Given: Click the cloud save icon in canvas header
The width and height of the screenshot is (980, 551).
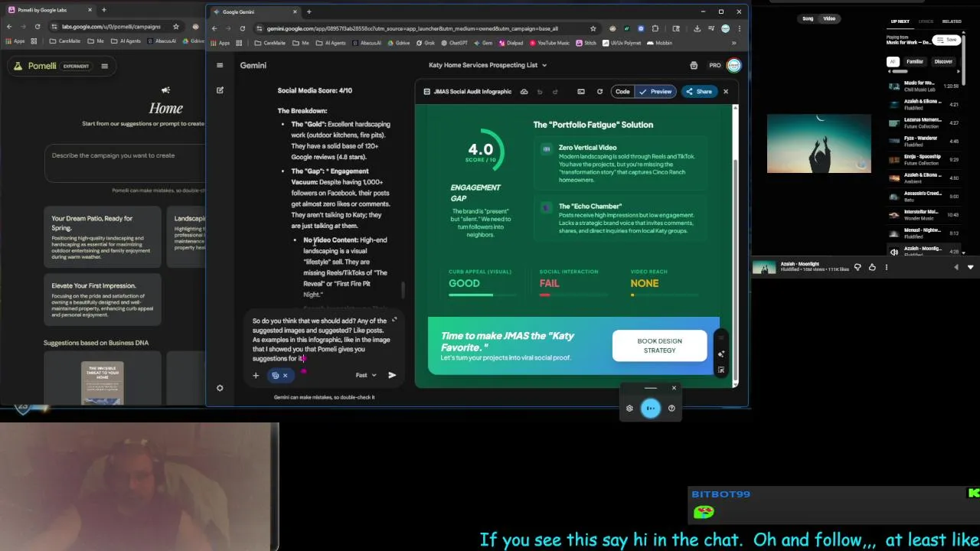Looking at the screenshot, I should point(524,92).
